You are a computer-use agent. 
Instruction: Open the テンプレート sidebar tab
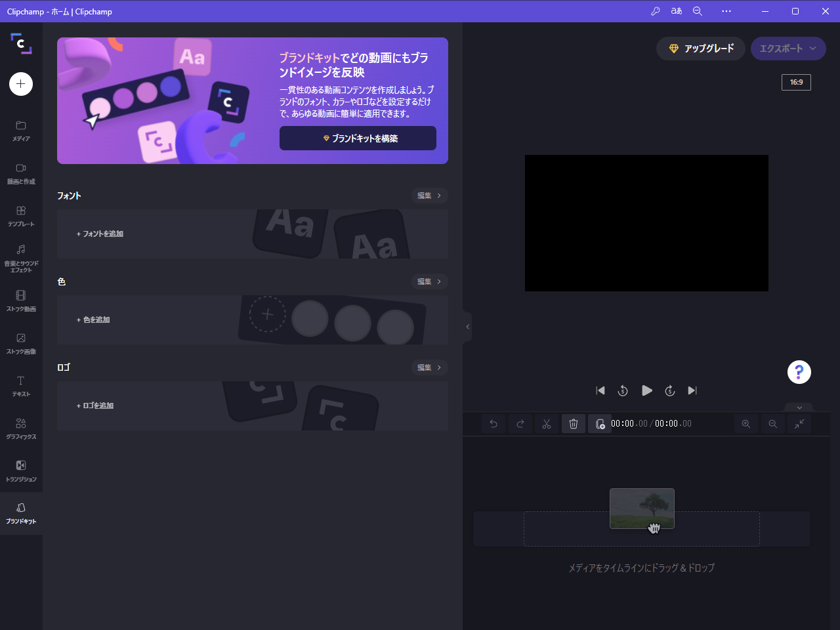[x=21, y=216]
